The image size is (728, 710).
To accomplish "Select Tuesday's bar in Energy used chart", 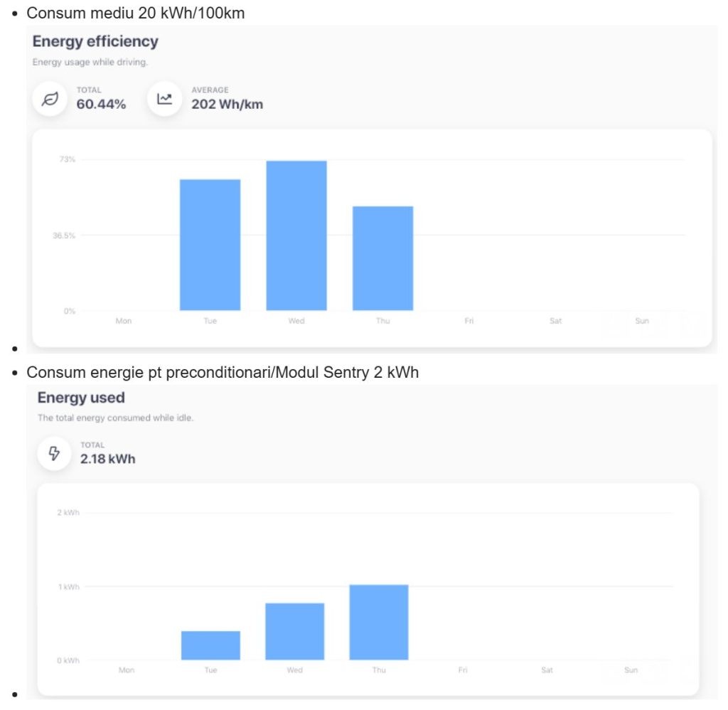I will [210, 645].
